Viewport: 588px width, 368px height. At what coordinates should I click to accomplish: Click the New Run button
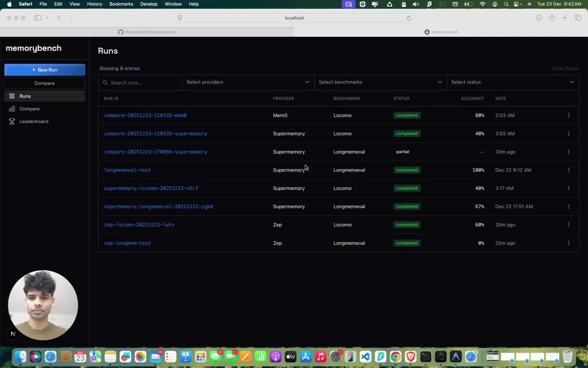pos(44,70)
